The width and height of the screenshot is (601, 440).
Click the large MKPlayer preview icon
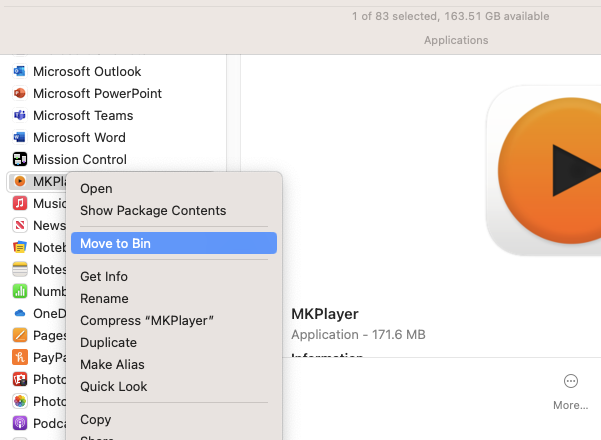point(544,171)
